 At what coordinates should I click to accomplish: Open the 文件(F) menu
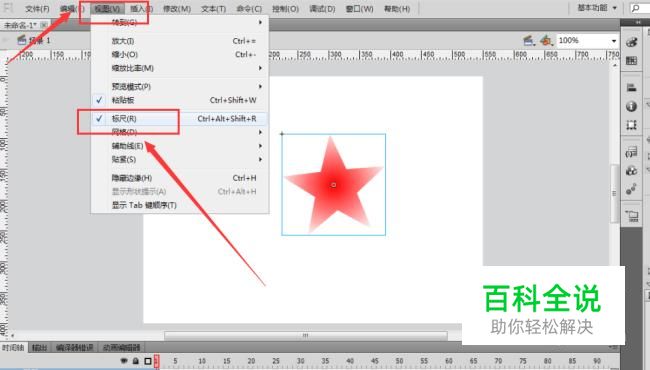pos(37,9)
